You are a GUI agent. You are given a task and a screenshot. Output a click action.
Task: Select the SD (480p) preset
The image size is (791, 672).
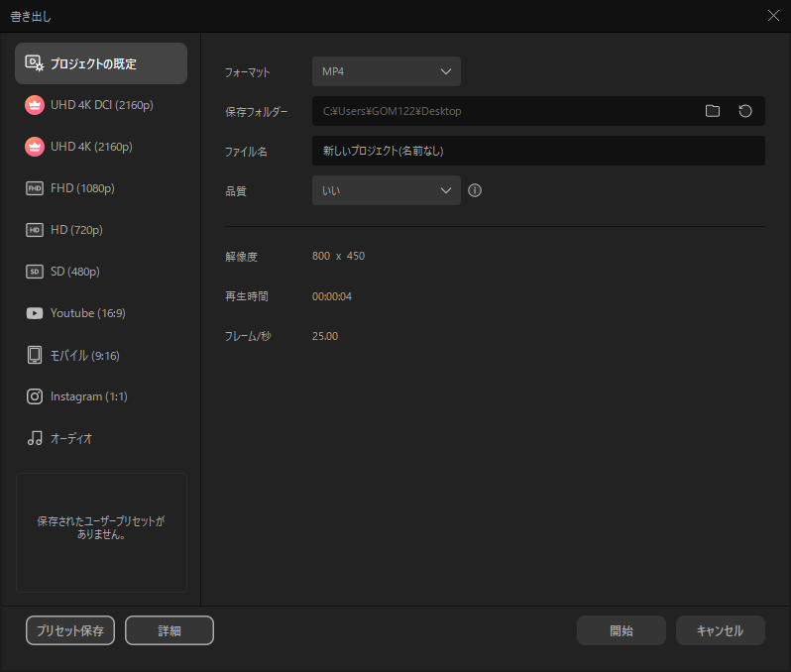pyautogui.click(x=75, y=272)
